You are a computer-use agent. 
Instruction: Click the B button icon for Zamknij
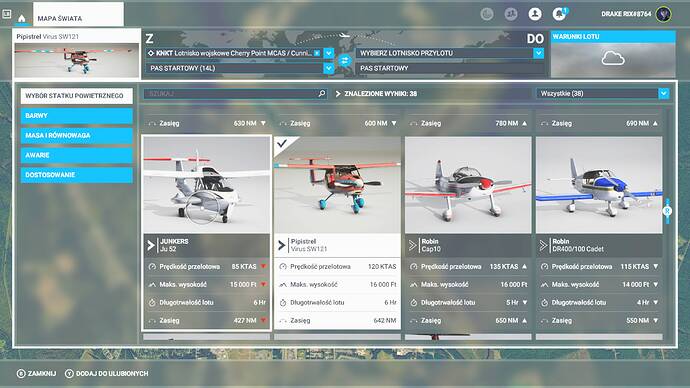21,373
